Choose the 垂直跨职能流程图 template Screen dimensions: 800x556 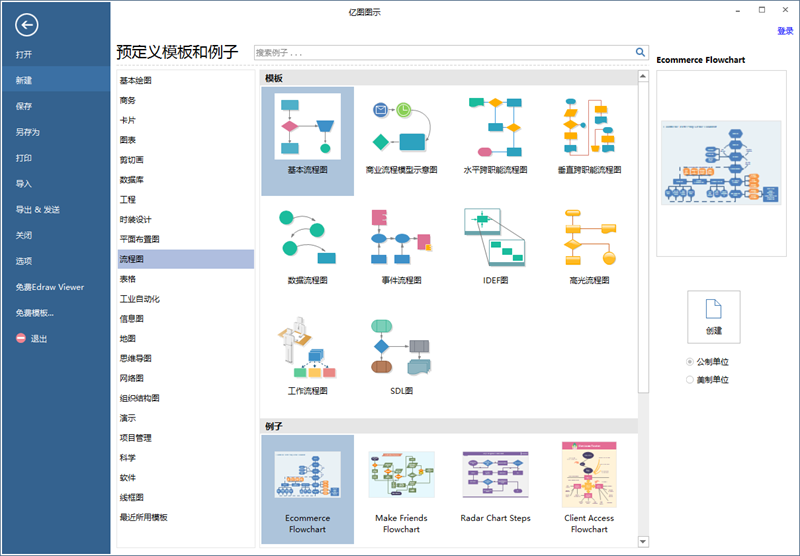click(589, 127)
